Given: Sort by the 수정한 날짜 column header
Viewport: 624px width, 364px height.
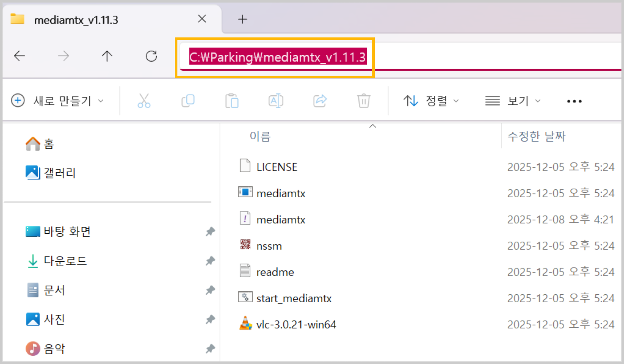Looking at the screenshot, I should tap(536, 136).
